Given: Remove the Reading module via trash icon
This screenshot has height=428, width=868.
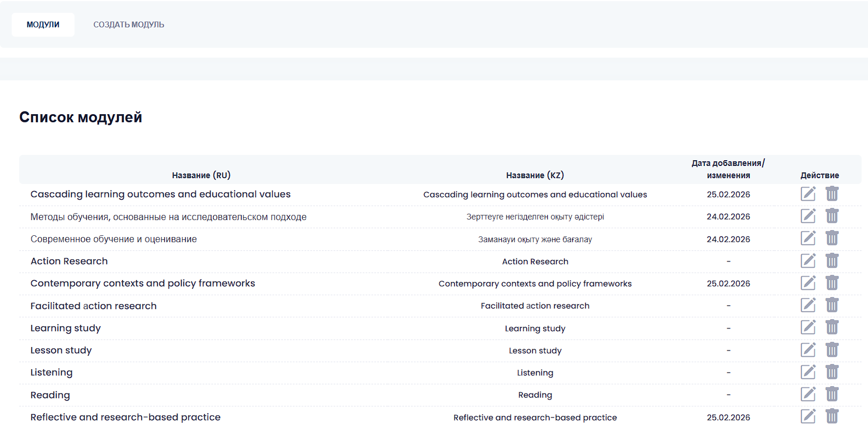Looking at the screenshot, I should (x=832, y=394).
